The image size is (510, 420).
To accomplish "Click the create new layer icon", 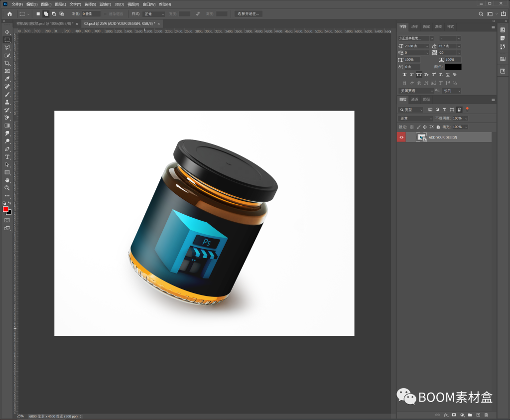I will coord(478,415).
